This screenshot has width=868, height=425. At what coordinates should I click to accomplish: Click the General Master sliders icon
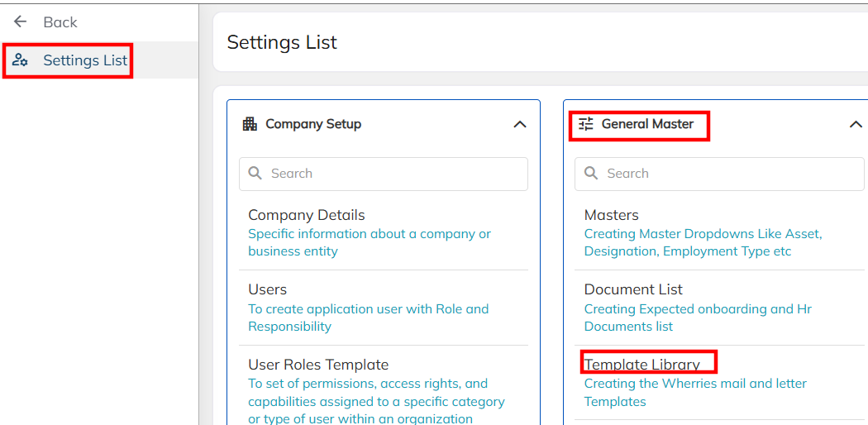point(586,124)
